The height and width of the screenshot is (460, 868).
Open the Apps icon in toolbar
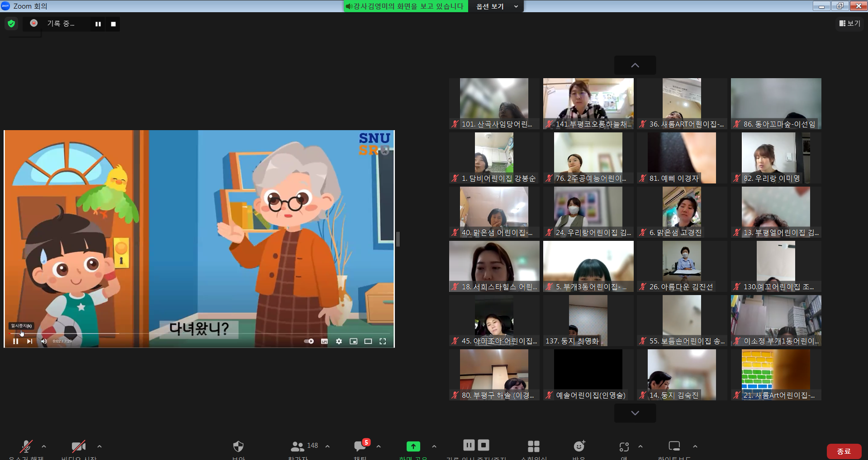(x=624, y=447)
